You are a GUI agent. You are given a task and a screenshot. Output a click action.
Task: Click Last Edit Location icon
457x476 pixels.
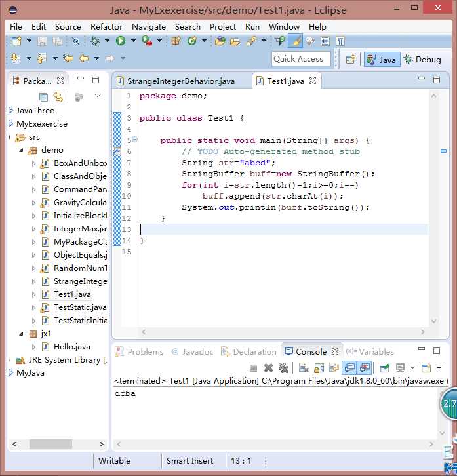coord(68,58)
